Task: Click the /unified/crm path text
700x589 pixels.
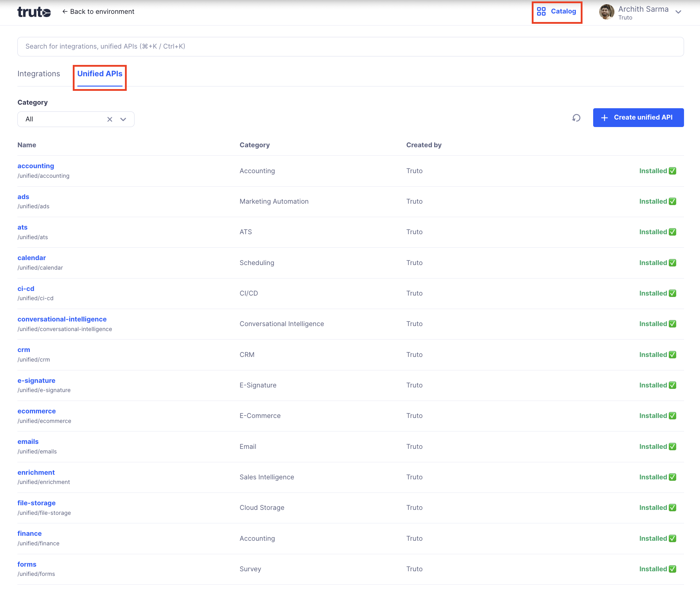Action: [x=34, y=360]
